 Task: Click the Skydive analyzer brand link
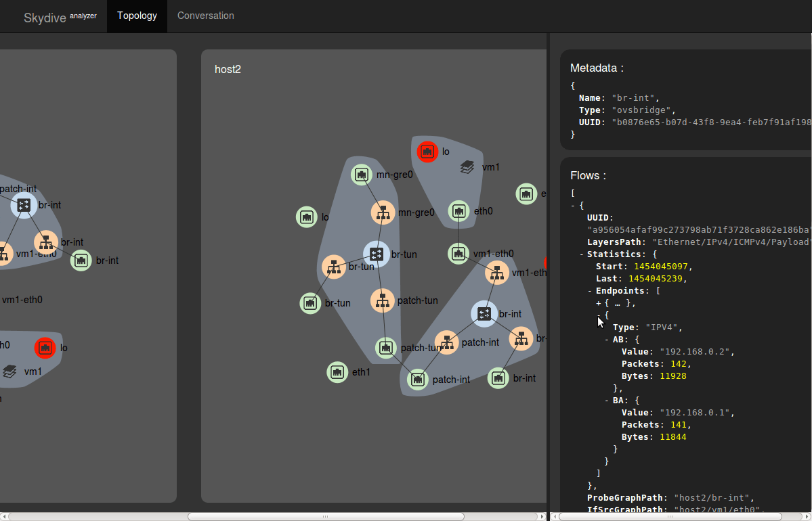pos(60,17)
